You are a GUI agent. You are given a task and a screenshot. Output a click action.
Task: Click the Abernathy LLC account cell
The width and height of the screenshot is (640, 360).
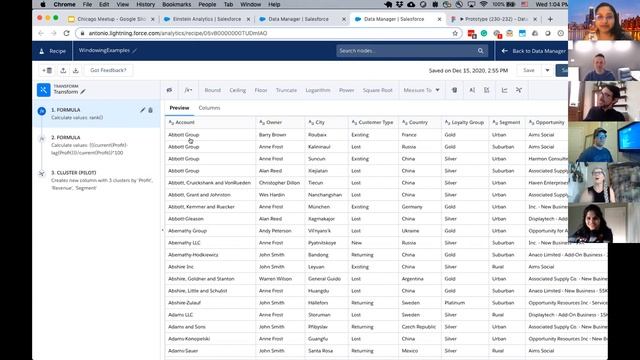210,243
